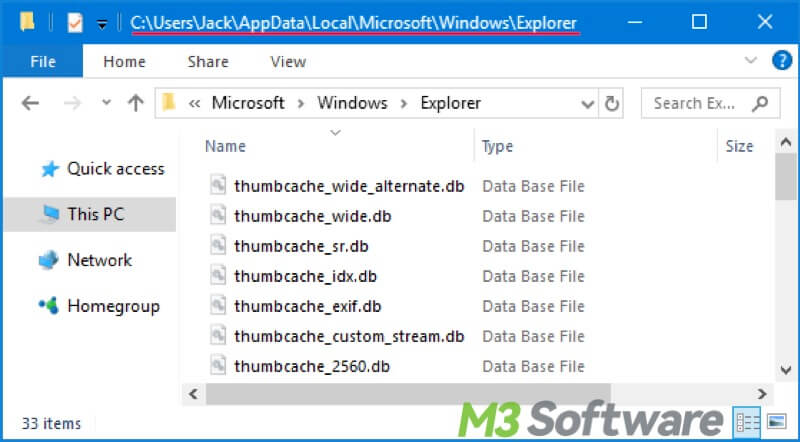800x442 pixels.
Task: Click Data Base File type of thumbcache_idx.db
Action: point(533,277)
